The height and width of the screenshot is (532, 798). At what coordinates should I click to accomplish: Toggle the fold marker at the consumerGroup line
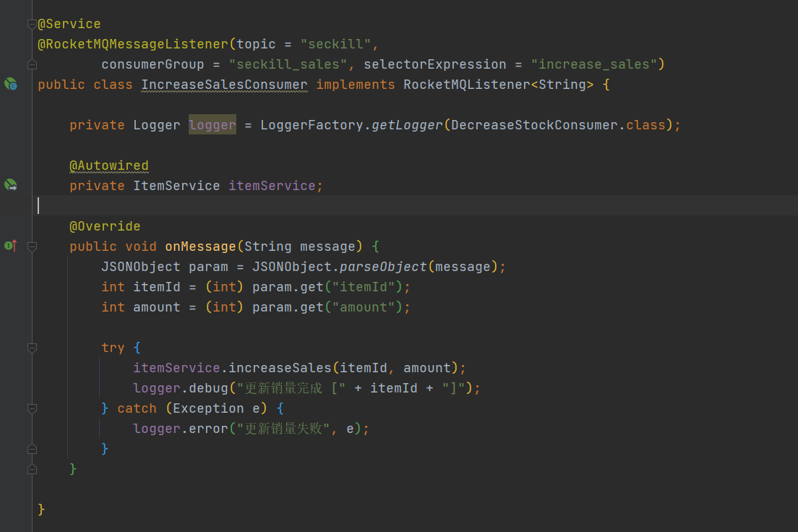(x=32, y=64)
